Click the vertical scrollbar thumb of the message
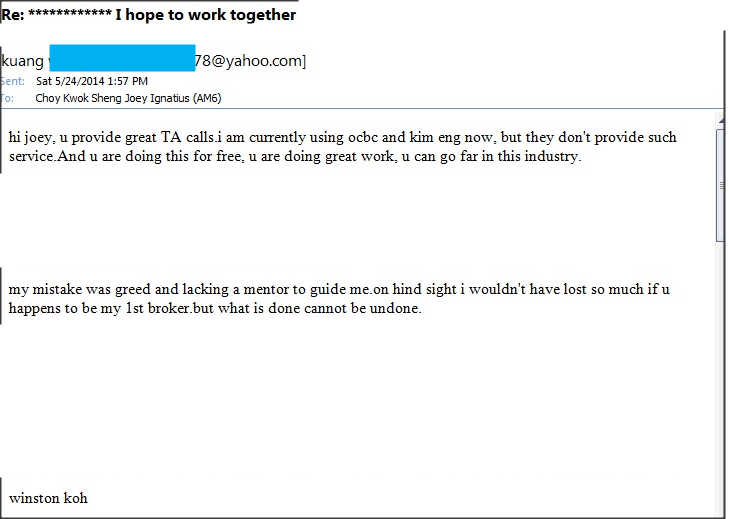 722,185
